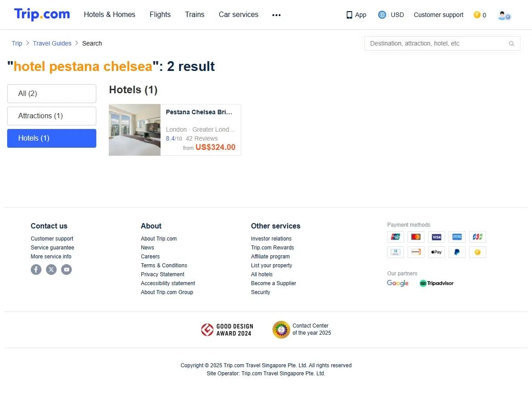
Task: Open the News footer link
Action: click(x=147, y=248)
